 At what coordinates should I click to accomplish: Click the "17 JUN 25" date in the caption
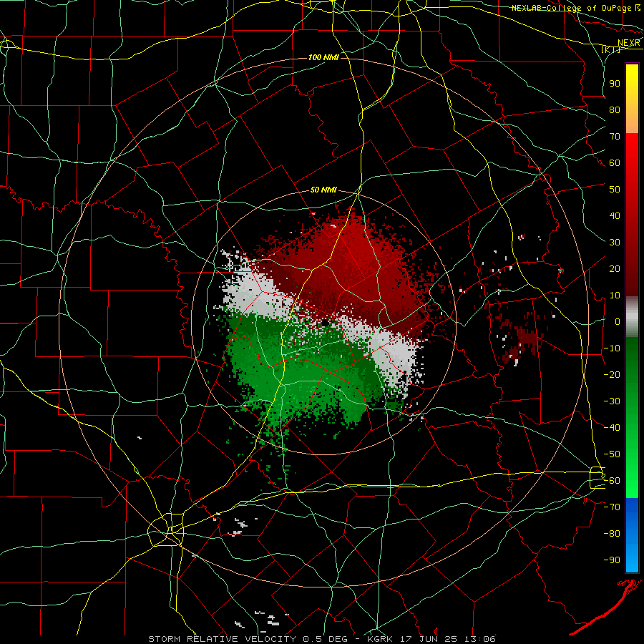tap(429, 639)
